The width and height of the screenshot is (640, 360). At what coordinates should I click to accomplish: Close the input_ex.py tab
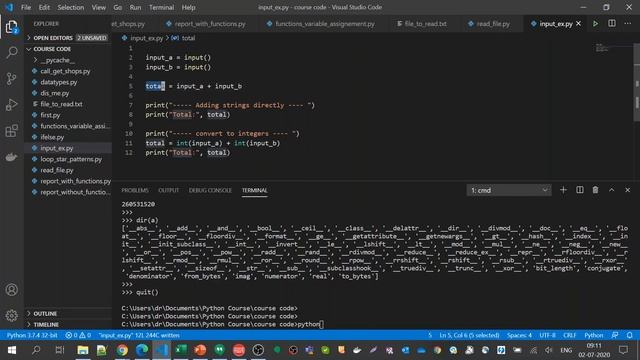tap(578, 24)
